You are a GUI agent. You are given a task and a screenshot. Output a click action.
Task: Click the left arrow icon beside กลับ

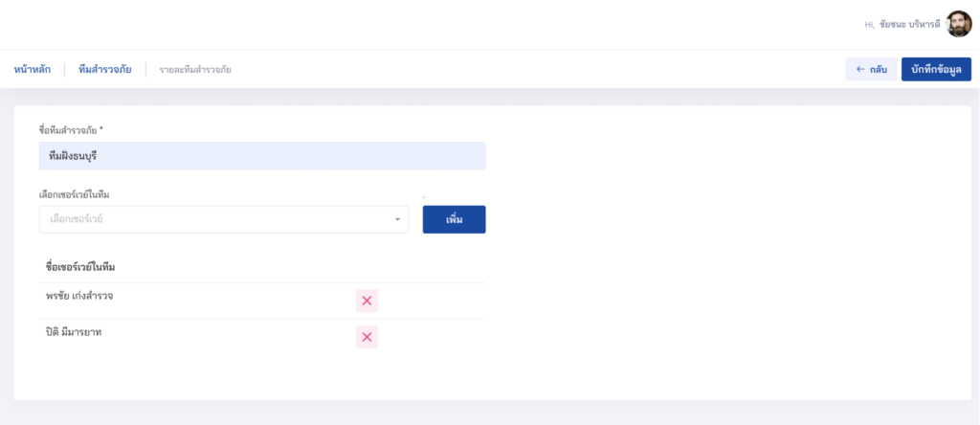[860, 69]
